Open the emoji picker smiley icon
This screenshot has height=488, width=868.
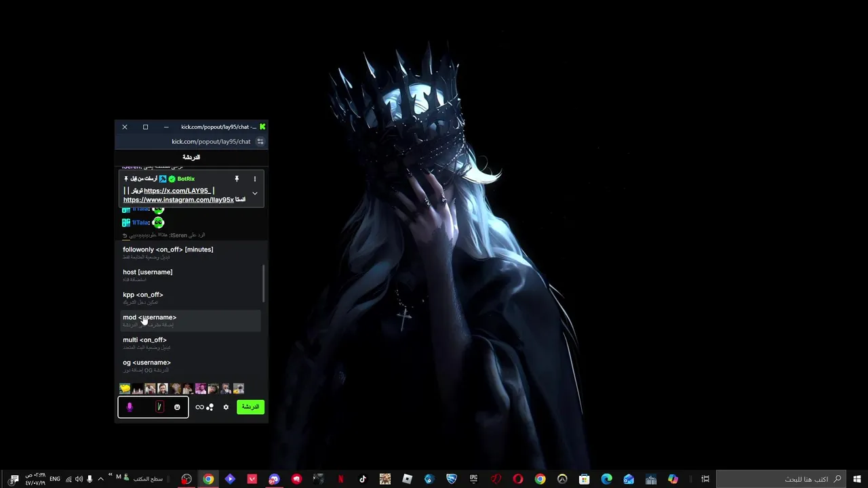point(177,407)
